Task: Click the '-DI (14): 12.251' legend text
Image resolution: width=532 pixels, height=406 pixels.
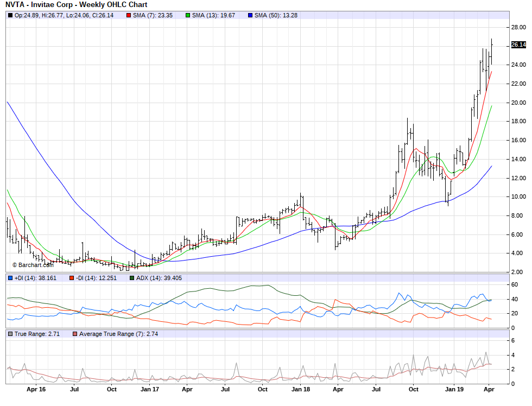Action: tap(96, 278)
